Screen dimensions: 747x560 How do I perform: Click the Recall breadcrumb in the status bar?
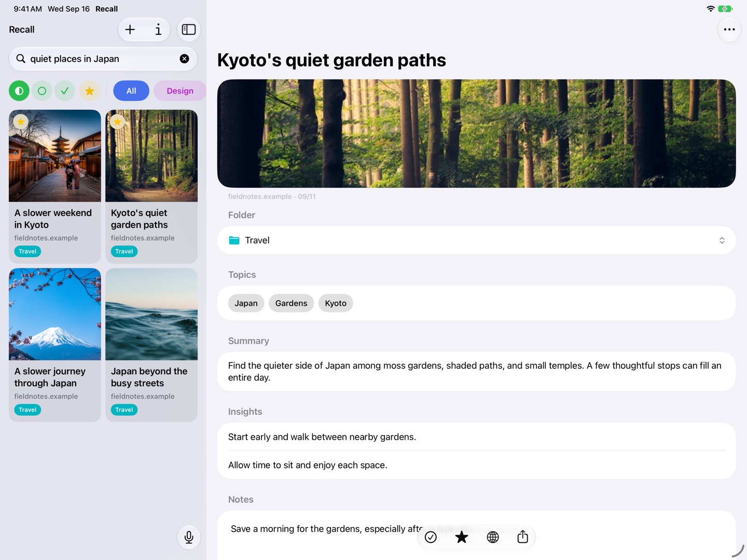click(x=106, y=9)
